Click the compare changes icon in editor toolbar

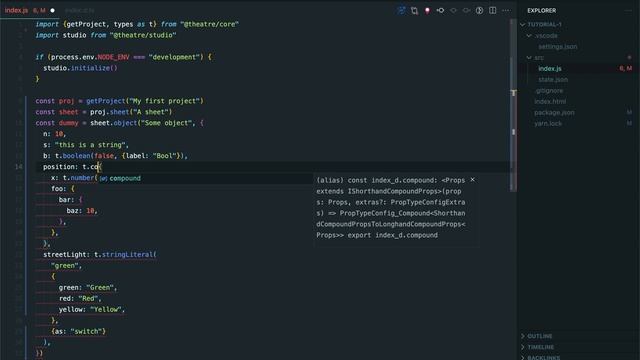point(414,11)
